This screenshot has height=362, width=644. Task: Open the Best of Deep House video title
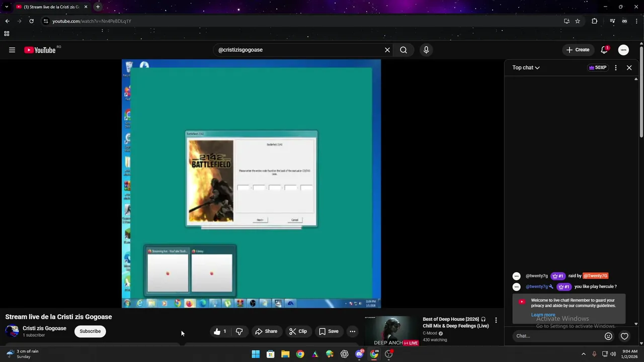[x=455, y=322]
